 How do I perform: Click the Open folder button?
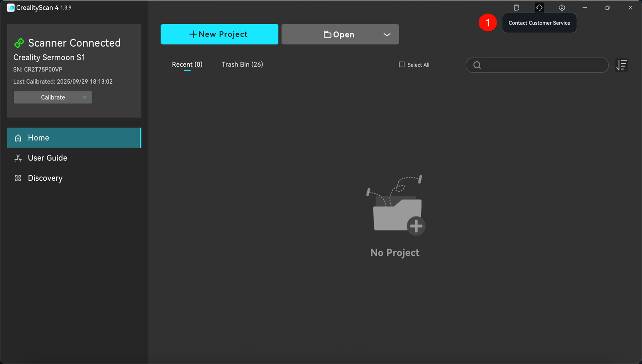pyautogui.click(x=340, y=34)
